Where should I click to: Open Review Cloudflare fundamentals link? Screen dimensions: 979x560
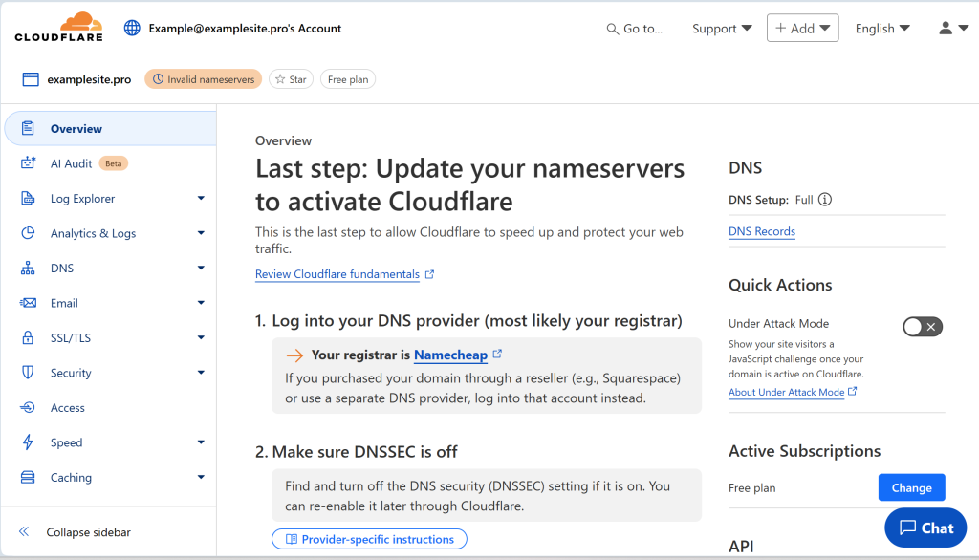(337, 274)
